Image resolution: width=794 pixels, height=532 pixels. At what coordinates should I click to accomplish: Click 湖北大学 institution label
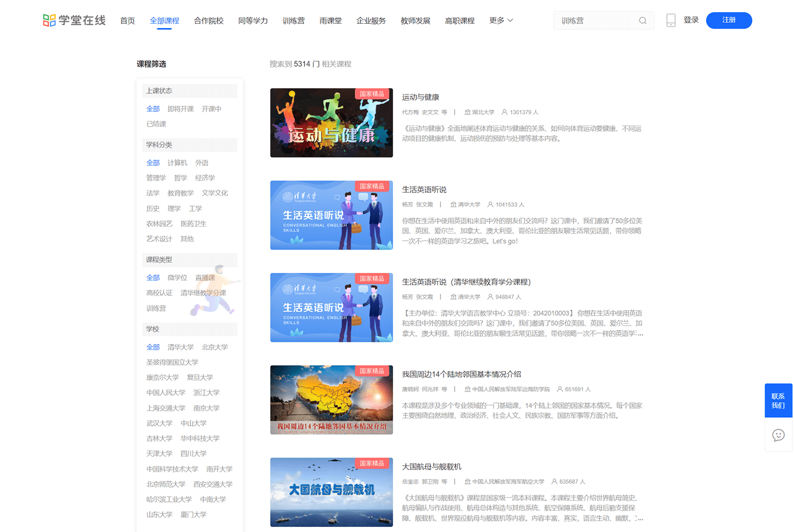click(479, 112)
